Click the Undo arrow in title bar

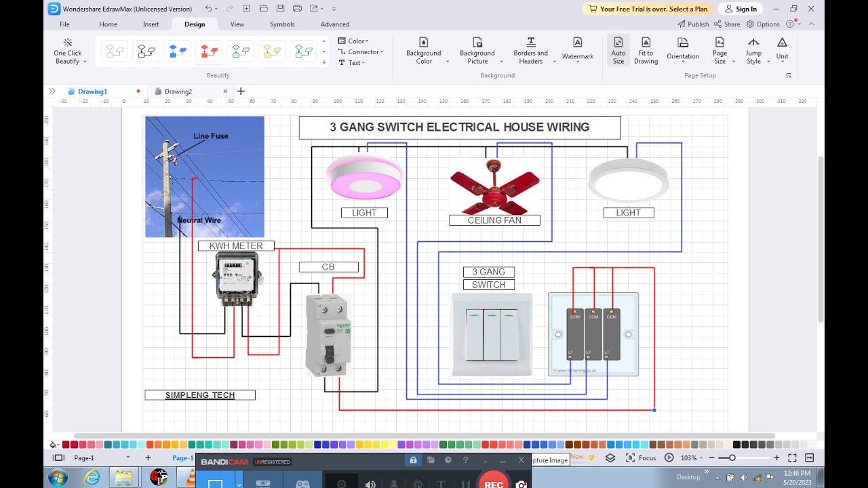pos(209,9)
